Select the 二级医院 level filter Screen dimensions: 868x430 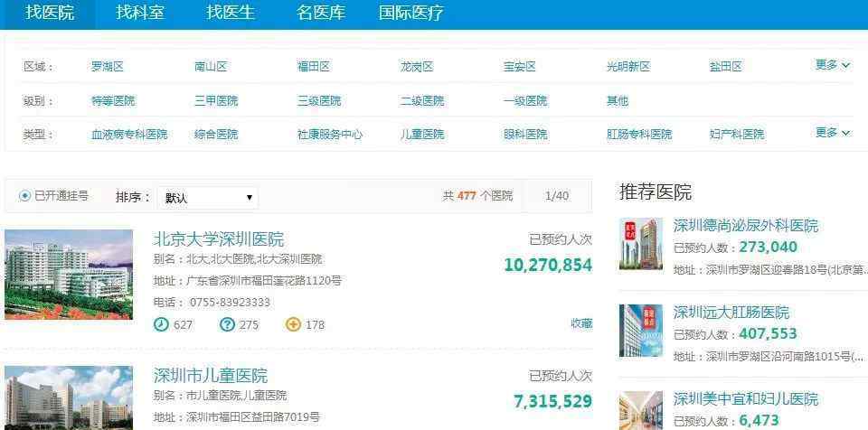click(422, 101)
